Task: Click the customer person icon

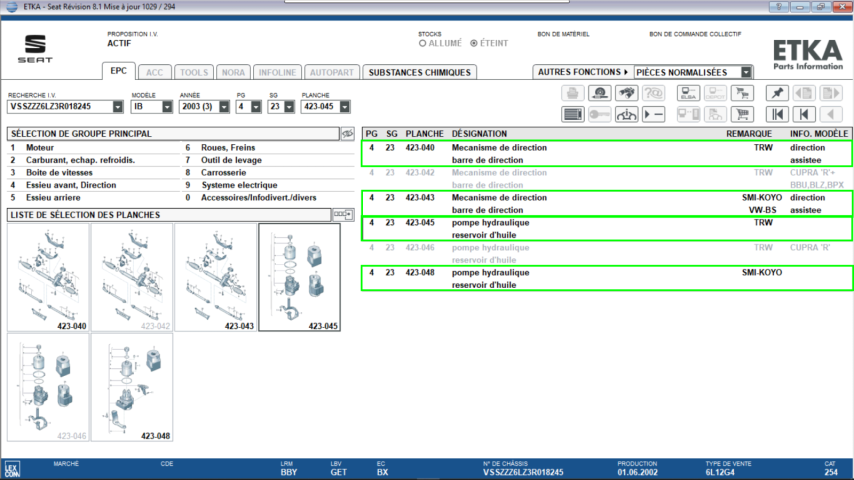Action: (x=715, y=114)
